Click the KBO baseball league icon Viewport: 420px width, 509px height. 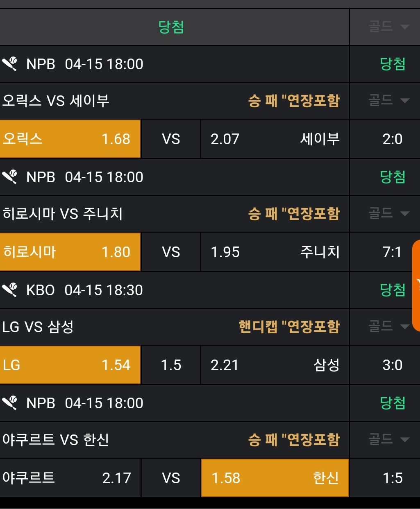[x=10, y=290]
